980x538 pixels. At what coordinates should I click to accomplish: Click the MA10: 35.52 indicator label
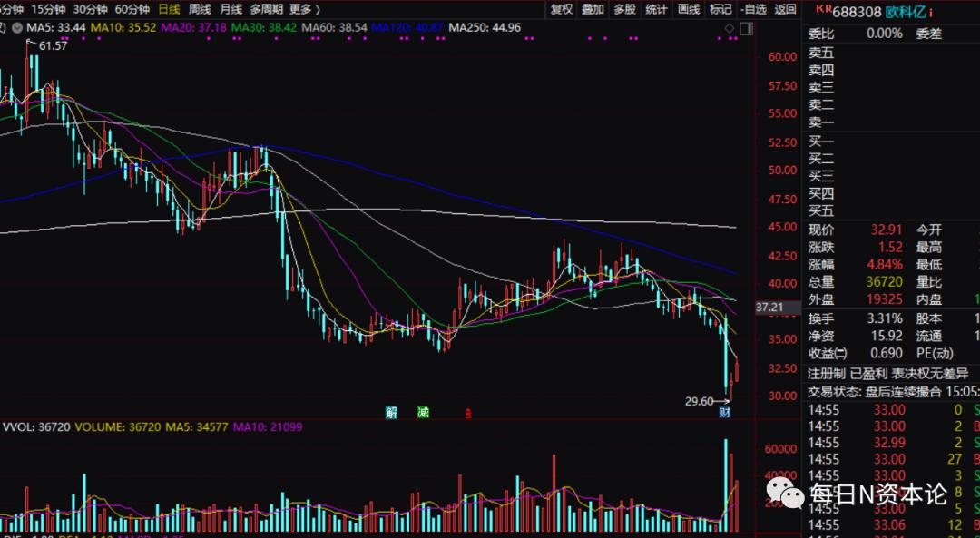tap(123, 27)
